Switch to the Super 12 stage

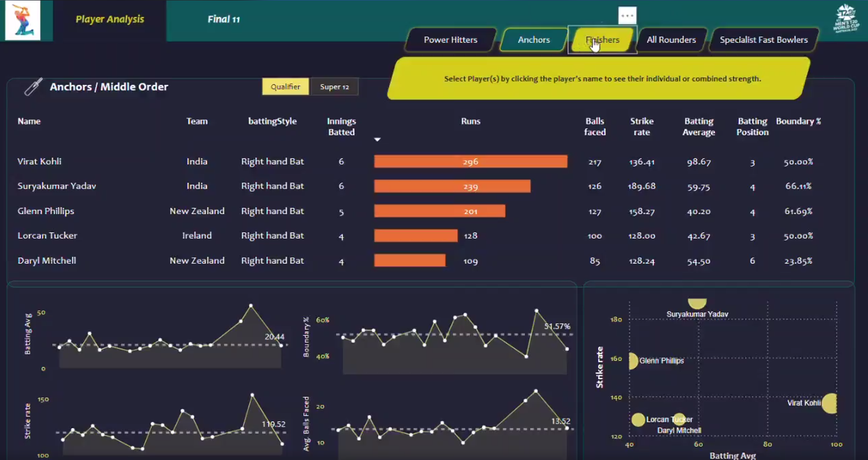coord(334,87)
